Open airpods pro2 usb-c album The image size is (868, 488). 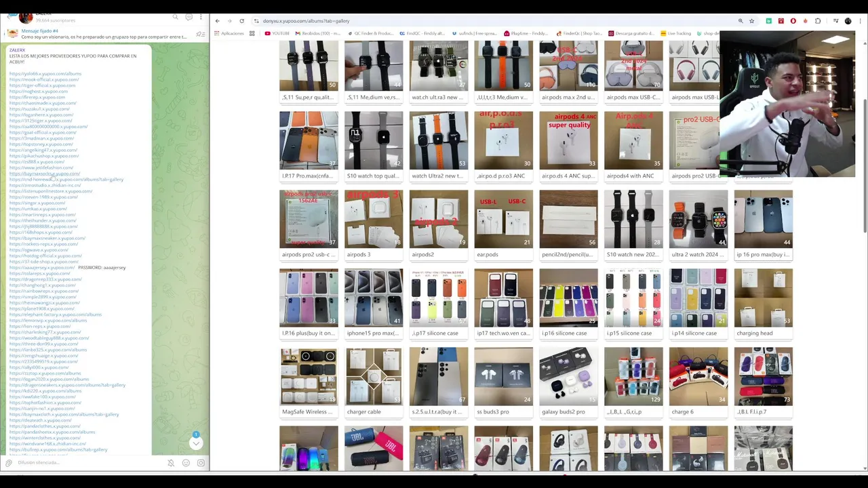pyautogui.click(x=309, y=224)
